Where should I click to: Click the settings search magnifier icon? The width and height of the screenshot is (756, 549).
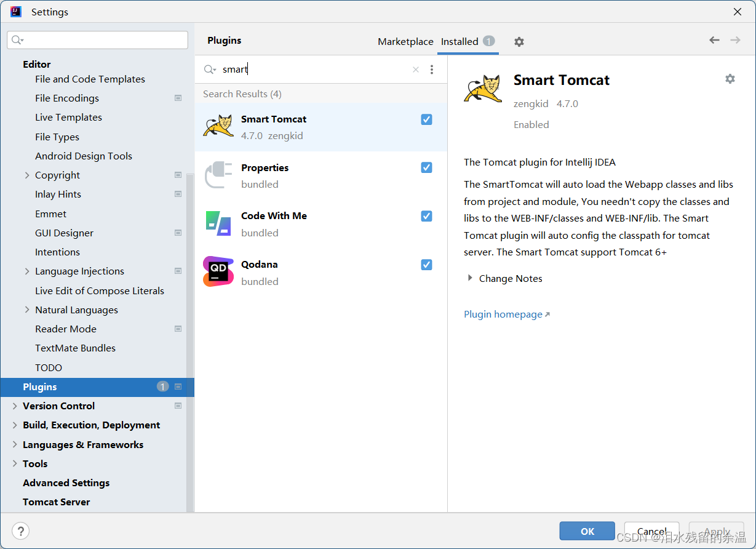[18, 40]
